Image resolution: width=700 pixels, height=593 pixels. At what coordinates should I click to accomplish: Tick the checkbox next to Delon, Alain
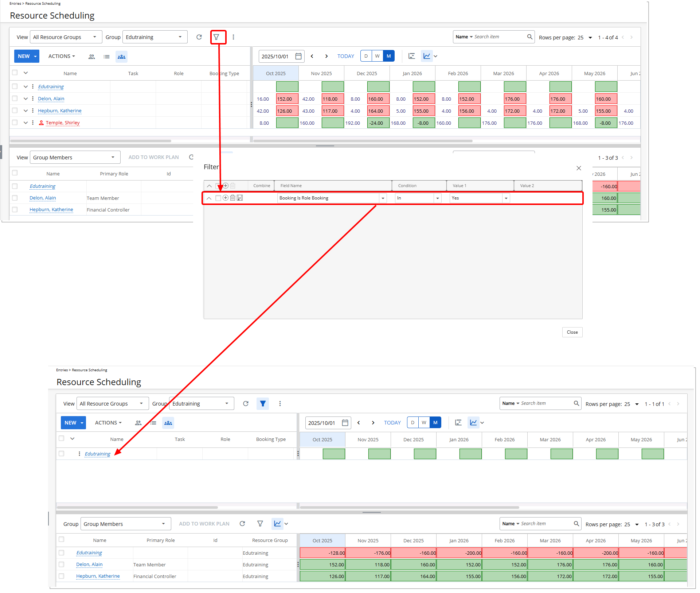coord(15,98)
